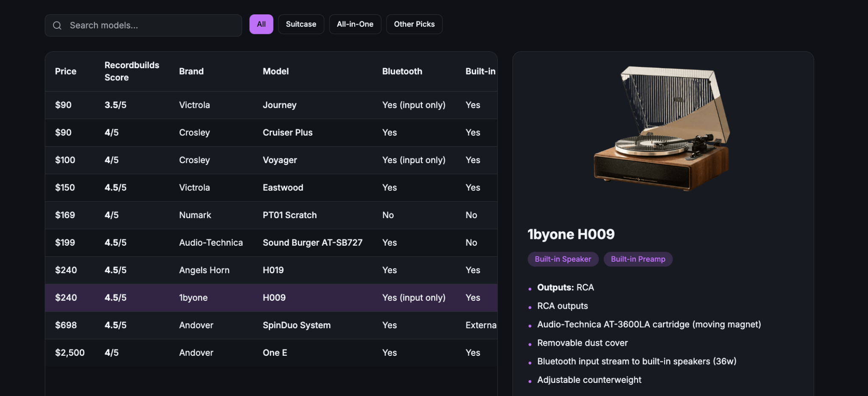Click the Brand column header
Viewport: 868px width, 396px height.
[x=191, y=71]
